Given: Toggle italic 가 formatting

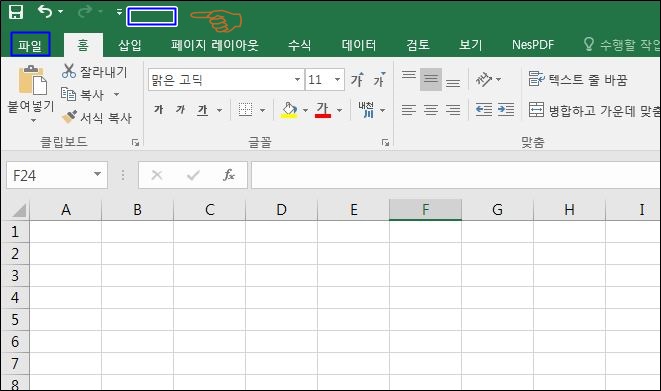Looking at the screenshot, I should 180,110.
